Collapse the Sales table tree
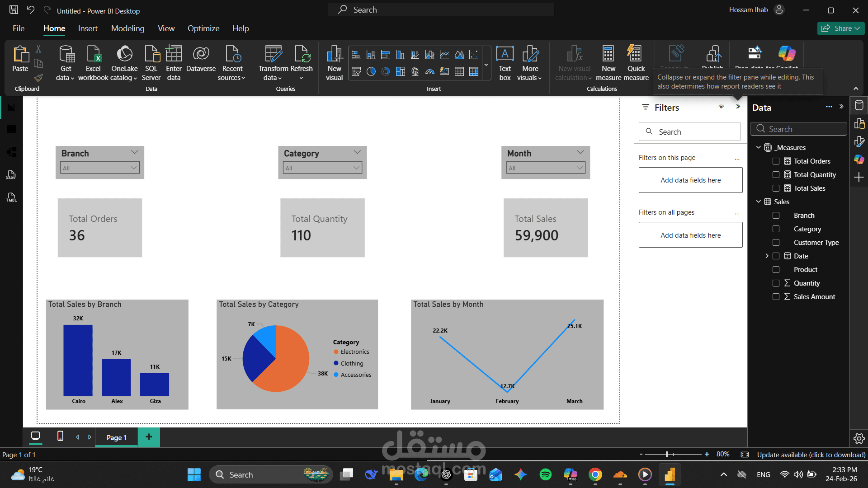Image resolution: width=868 pixels, height=488 pixels. click(x=759, y=202)
